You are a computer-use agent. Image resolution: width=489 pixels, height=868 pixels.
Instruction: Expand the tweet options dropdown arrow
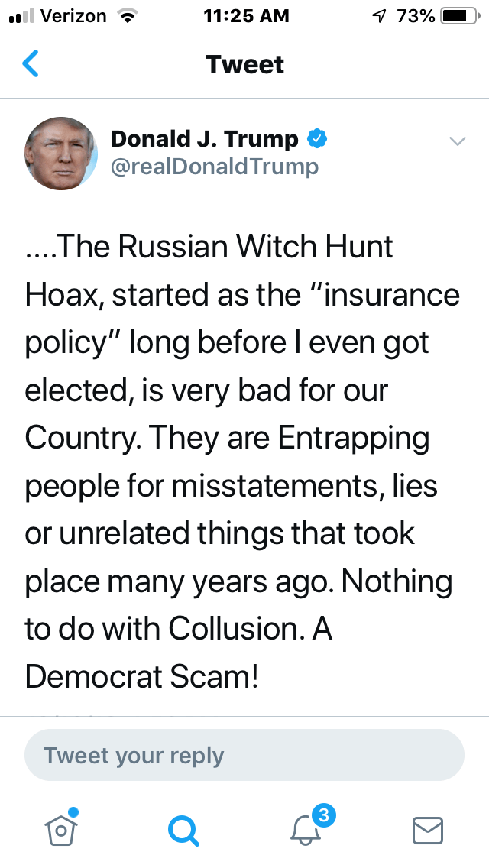(457, 141)
